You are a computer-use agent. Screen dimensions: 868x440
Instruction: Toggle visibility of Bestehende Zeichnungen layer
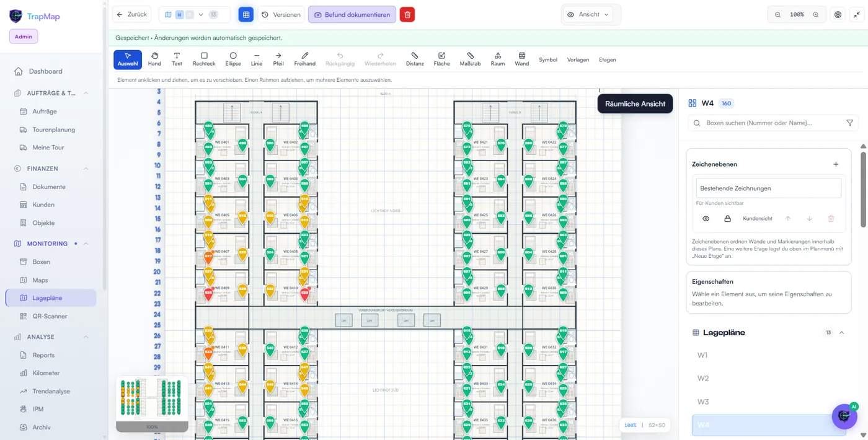click(x=706, y=219)
